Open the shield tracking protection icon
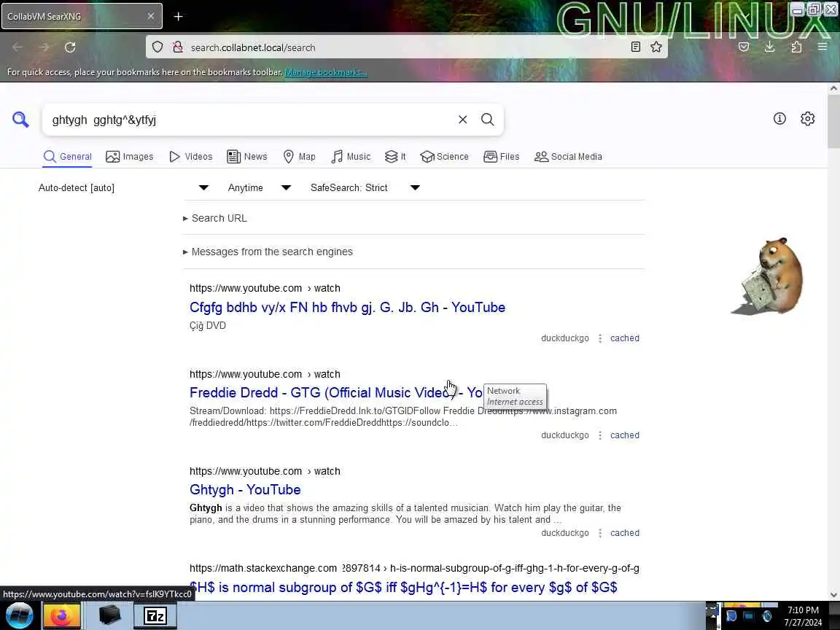Viewport: 840px width, 630px height. click(157, 47)
